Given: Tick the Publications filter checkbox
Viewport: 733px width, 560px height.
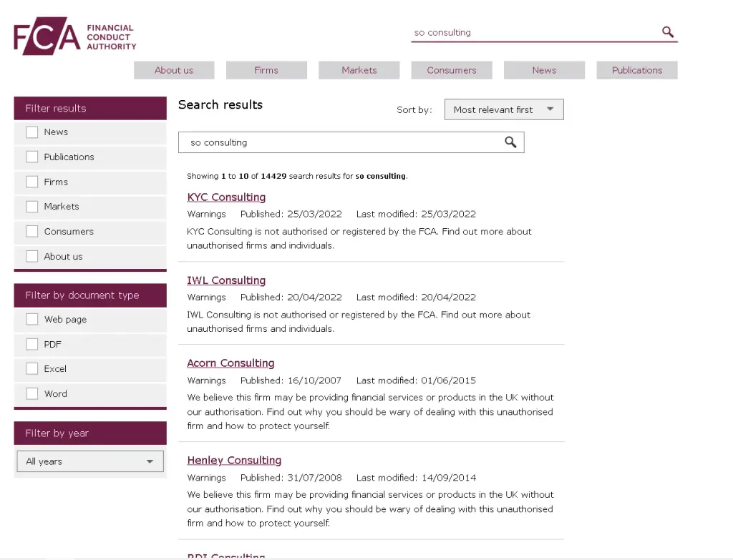Looking at the screenshot, I should (31, 157).
